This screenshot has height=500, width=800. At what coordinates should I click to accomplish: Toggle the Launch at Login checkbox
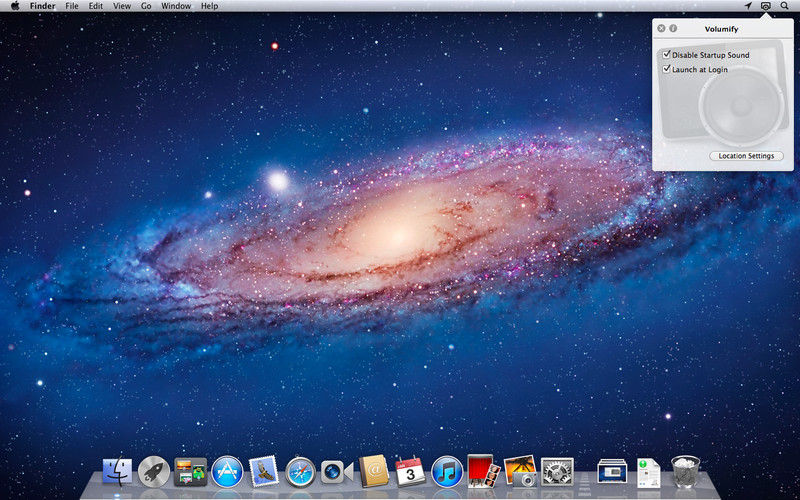pos(666,69)
